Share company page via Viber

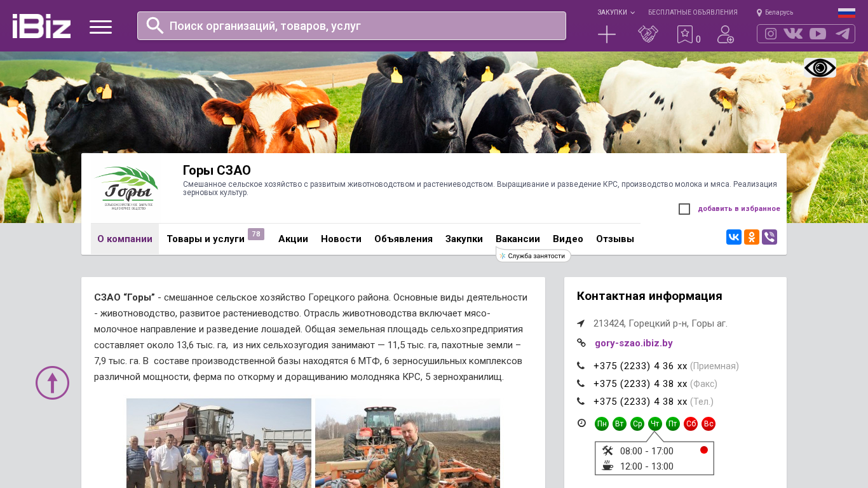(770, 237)
